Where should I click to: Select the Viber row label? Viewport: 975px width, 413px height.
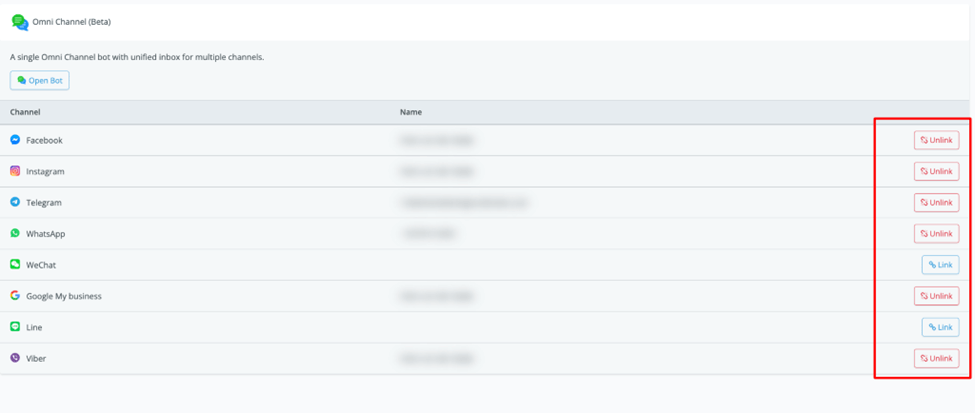coord(36,358)
